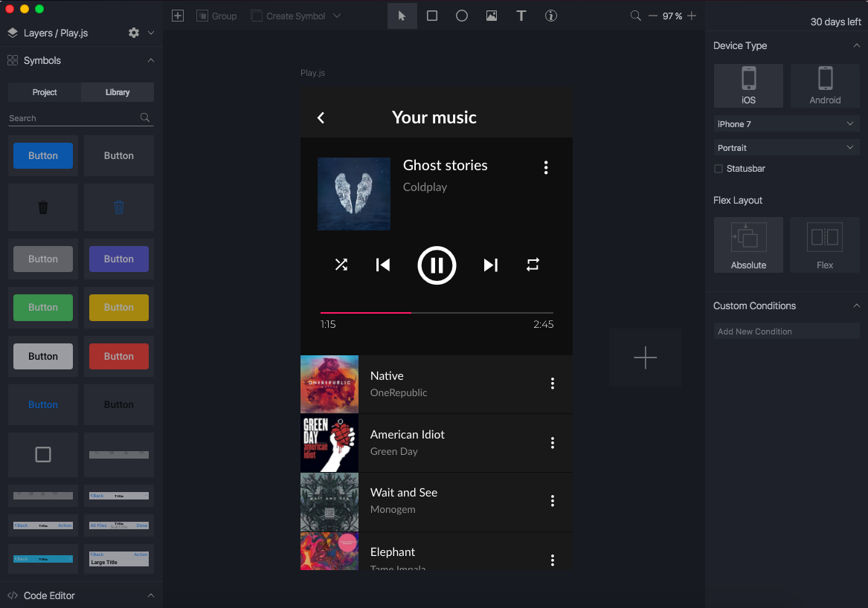Viewport: 868px width, 608px height.
Task: Click the add artboard plus icon in toolbar
Action: [178, 16]
